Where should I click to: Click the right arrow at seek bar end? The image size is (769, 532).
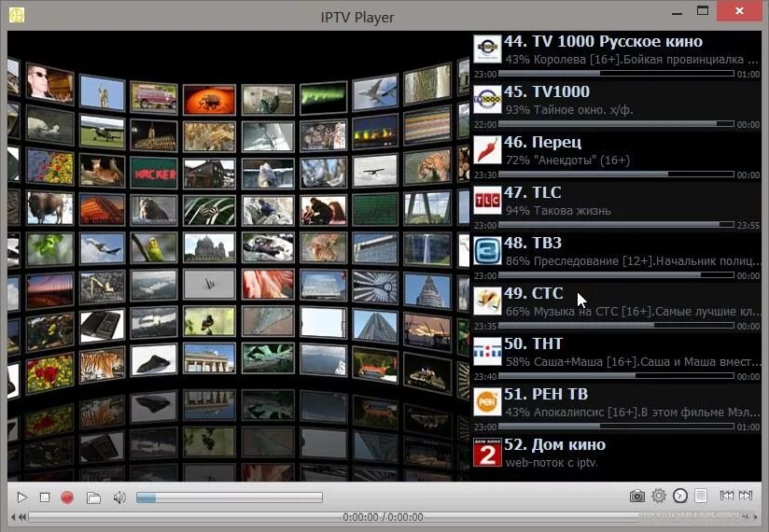(x=755, y=517)
